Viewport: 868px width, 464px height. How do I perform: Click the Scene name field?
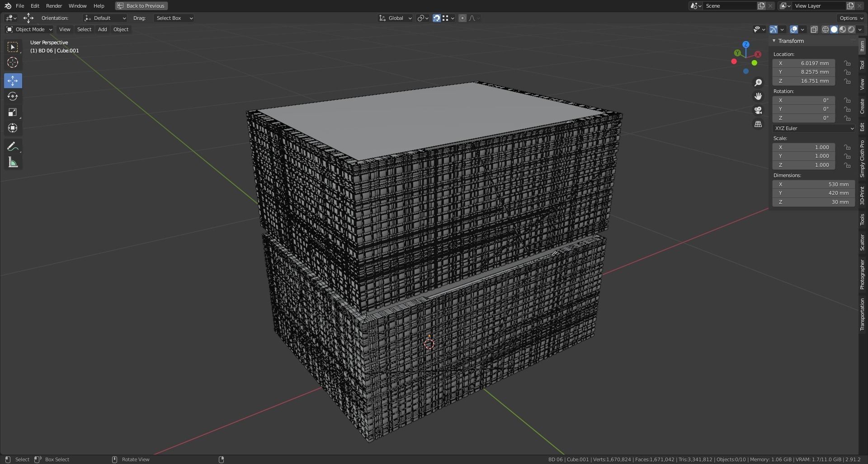(730, 6)
